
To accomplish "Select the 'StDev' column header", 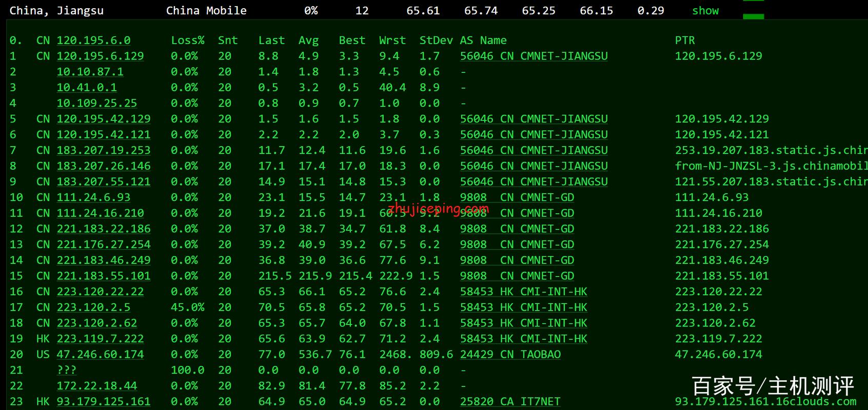I will point(436,40).
